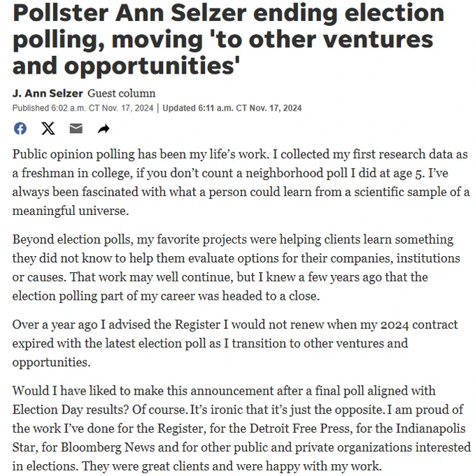Viewport: 475px width, 476px height.
Task: Click the Guest column label
Action: click(121, 93)
